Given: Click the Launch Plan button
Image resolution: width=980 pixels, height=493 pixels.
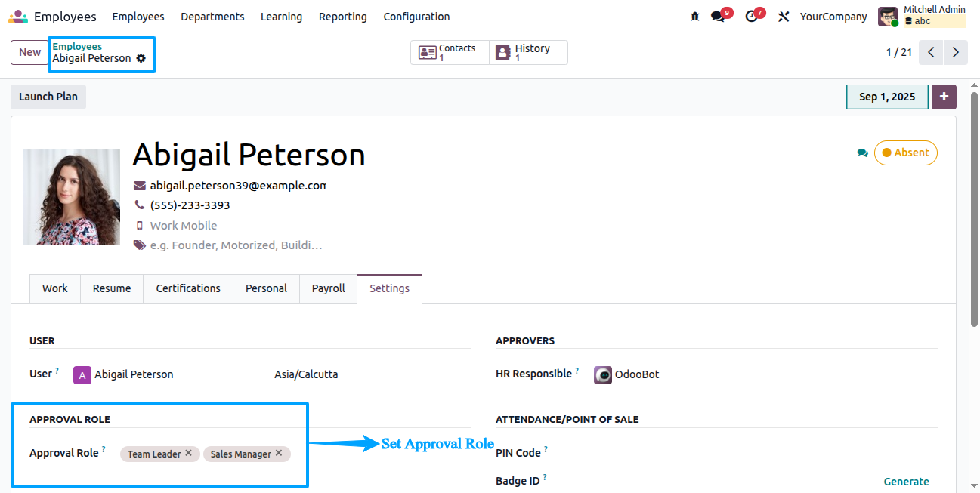Looking at the screenshot, I should pyautogui.click(x=48, y=97).
